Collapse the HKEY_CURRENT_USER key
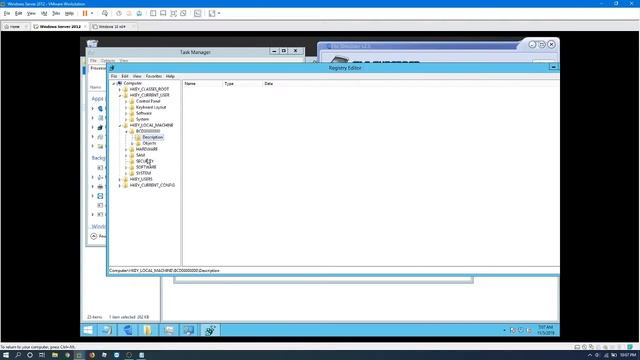 [x=120, y=95]
